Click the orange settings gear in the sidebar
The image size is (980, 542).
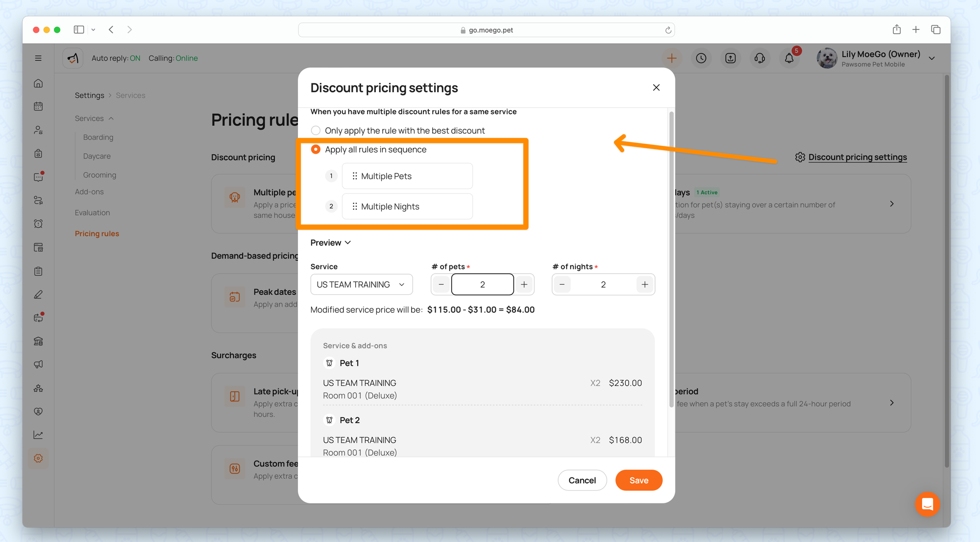(x=38, y=458)
